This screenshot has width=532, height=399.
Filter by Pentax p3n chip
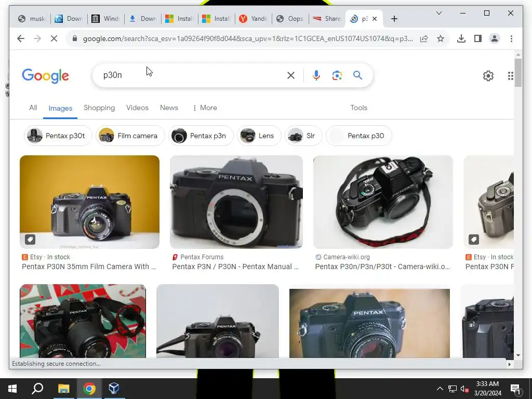(201, 136)
